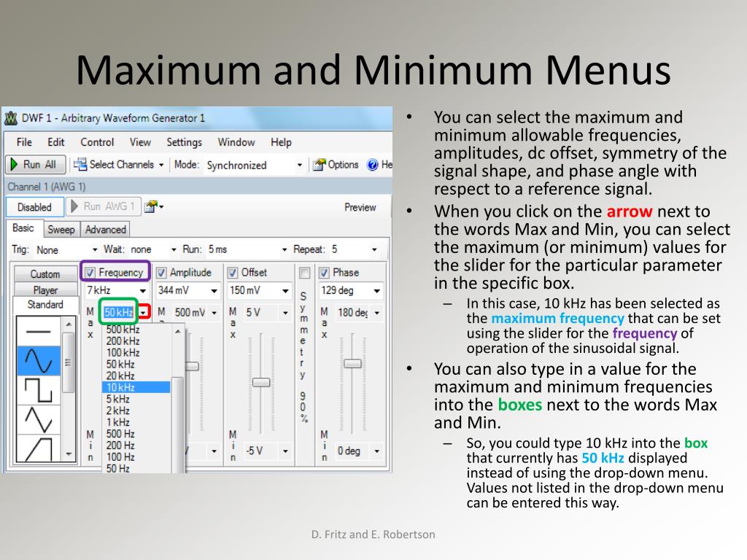This screenshot has height=560, width=747.
Task: Open the amplitude max 500 mV dropdown
Action: coord(214,313)
